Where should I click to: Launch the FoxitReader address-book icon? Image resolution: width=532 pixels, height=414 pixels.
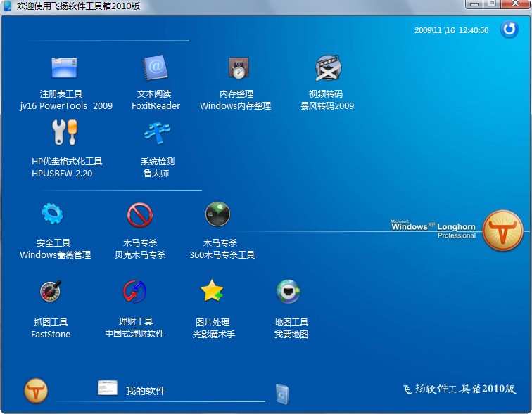pos(156,67)
